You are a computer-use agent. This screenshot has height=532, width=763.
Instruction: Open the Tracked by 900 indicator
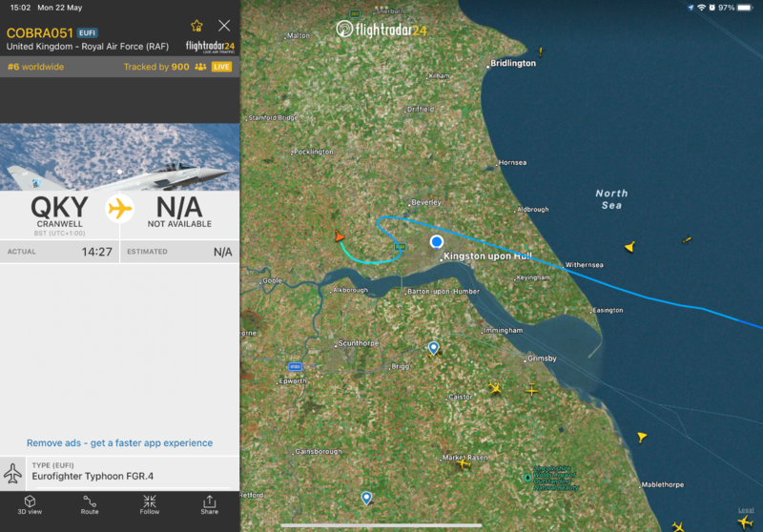pyautogui.click(x=165, y=67)
